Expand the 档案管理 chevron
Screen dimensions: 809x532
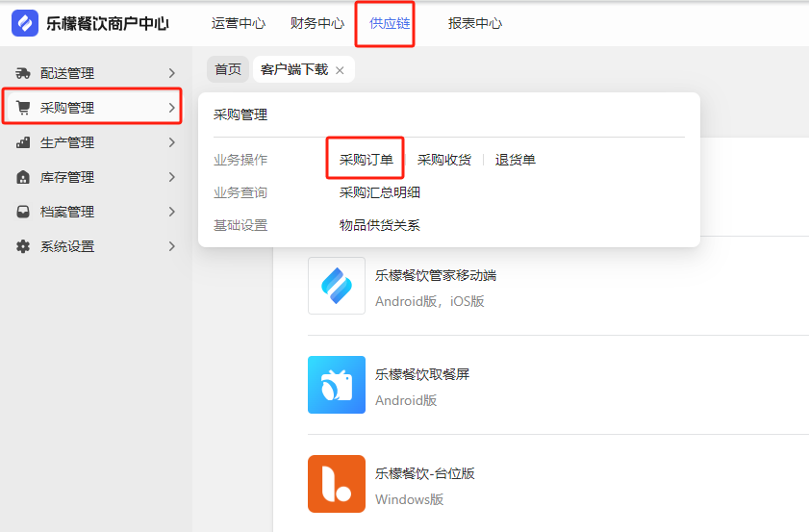(x=172, y=212)
